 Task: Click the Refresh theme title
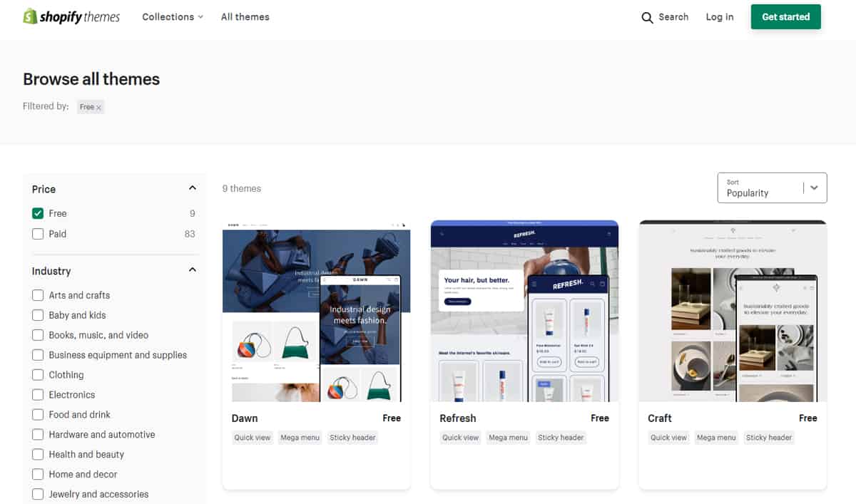(457, 418)
